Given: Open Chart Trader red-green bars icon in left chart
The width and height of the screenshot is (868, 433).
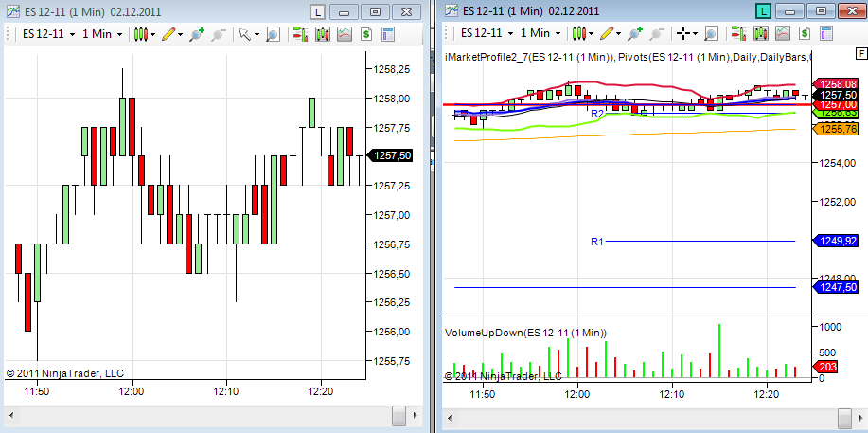Looking at the screenshot, I should 301,34.
